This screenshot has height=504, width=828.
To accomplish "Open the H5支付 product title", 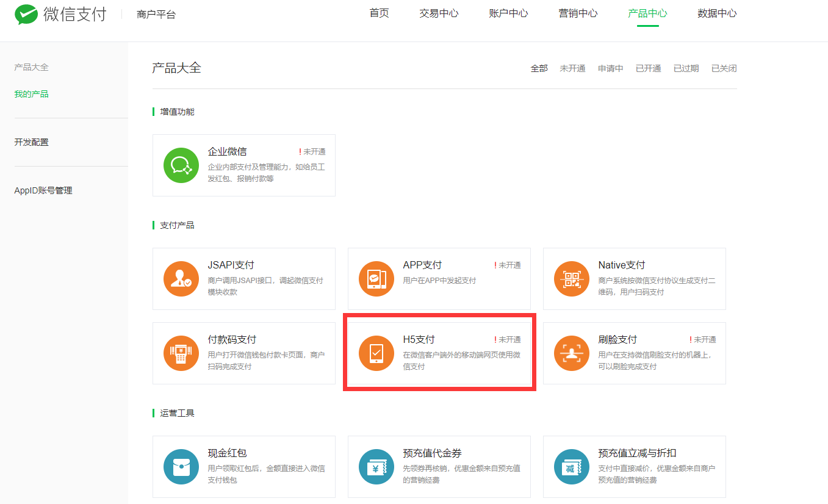I will point(419,339).
